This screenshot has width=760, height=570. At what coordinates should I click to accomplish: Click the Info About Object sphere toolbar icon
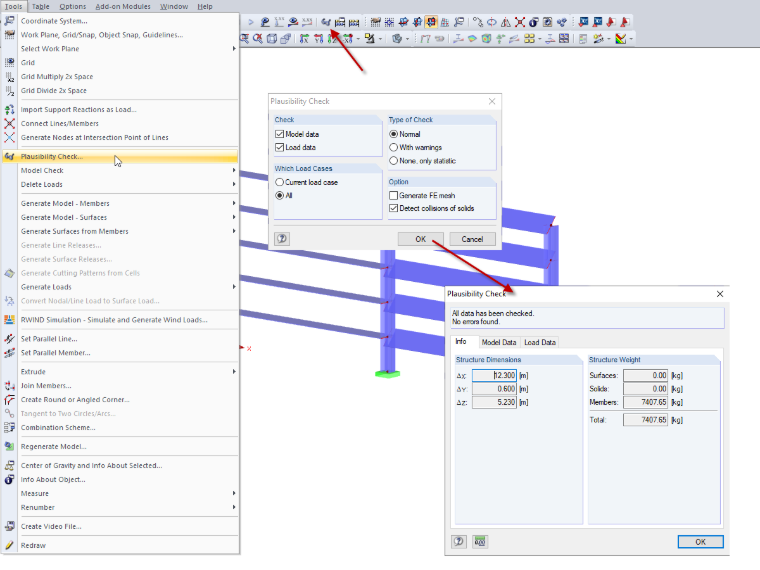(x=534, y=22)
